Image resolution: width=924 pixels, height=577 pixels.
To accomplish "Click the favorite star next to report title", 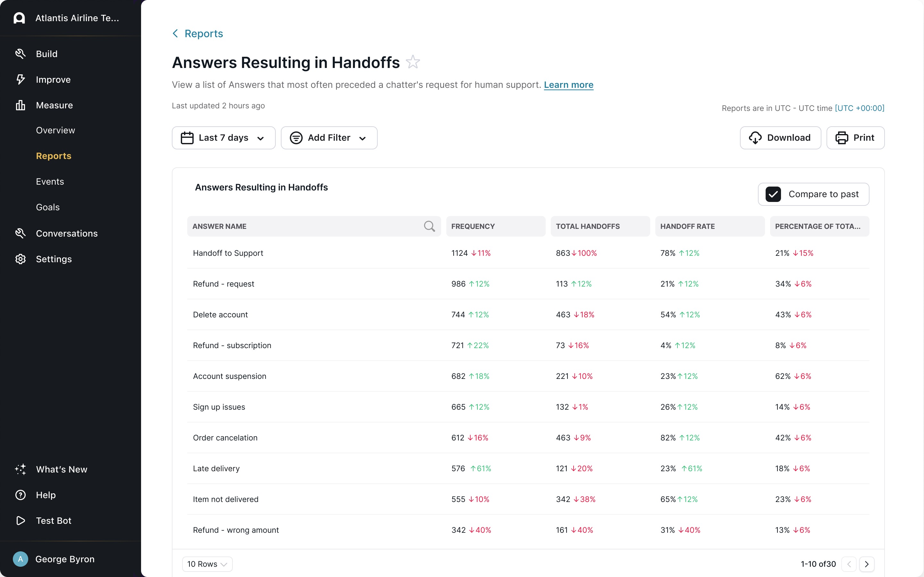I will tap(413, 62).
